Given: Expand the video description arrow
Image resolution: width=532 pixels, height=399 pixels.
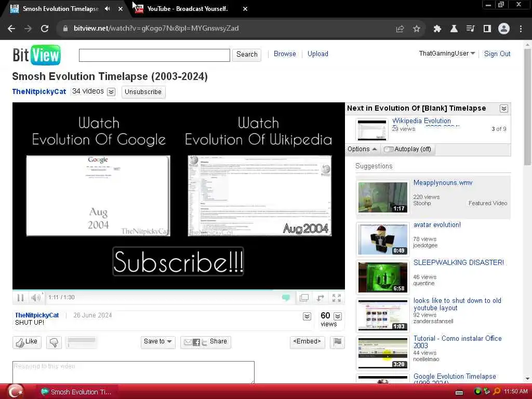Looking at the screenshot, I should pos(307,316).
